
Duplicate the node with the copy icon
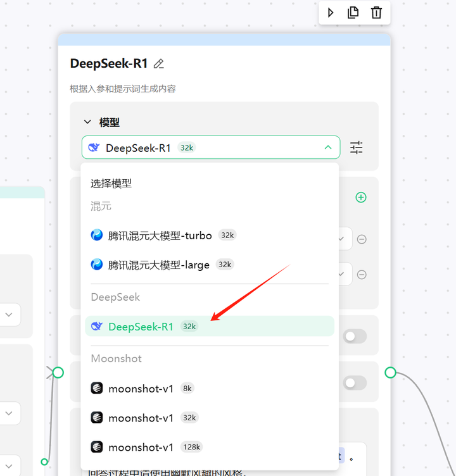[x=353, y=13]
